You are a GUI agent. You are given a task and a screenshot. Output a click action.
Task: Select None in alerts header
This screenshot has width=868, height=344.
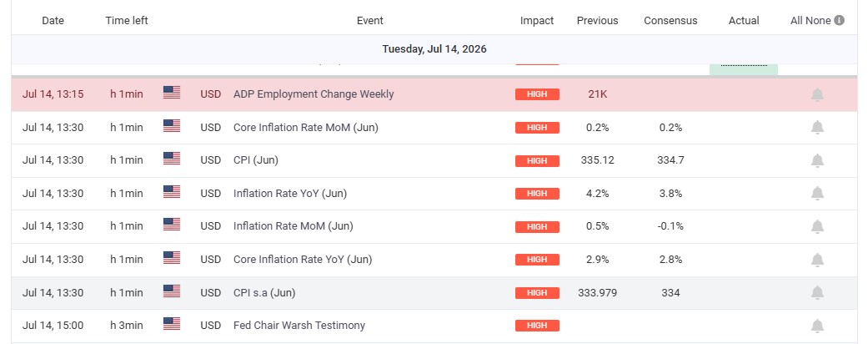coord(818,21)
